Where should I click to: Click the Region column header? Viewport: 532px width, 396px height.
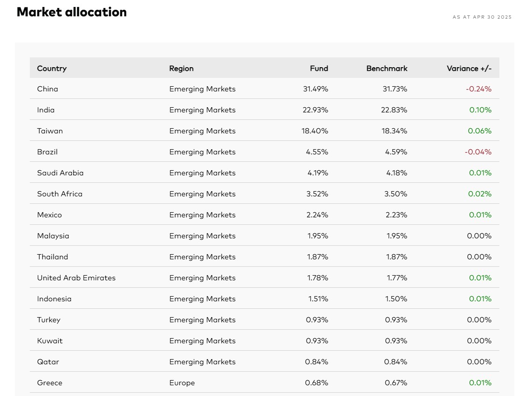pos(181,69)
